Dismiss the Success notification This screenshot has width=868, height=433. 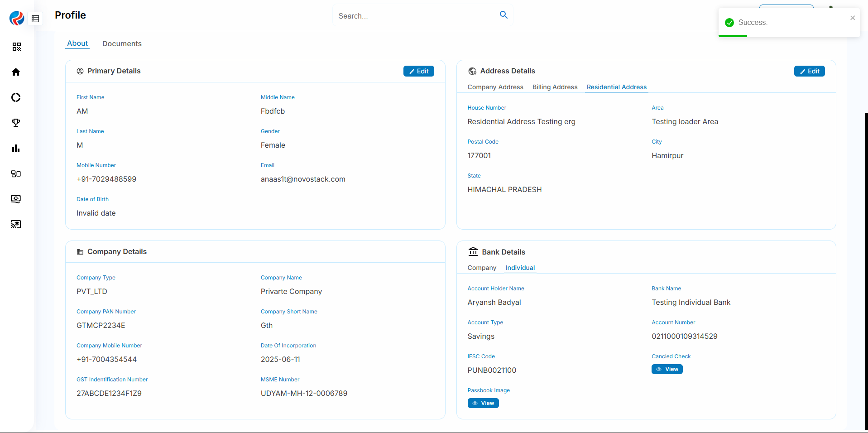[x=852, y=18]
